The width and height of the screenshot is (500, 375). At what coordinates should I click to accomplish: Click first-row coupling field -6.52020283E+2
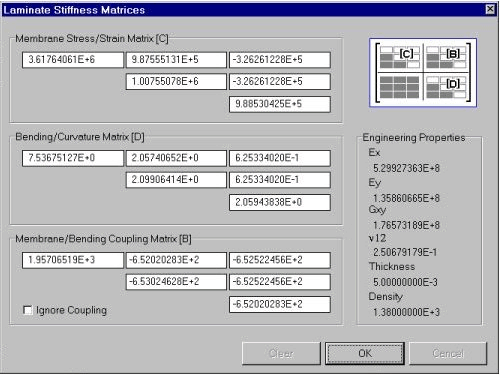[x=176, y=260]
